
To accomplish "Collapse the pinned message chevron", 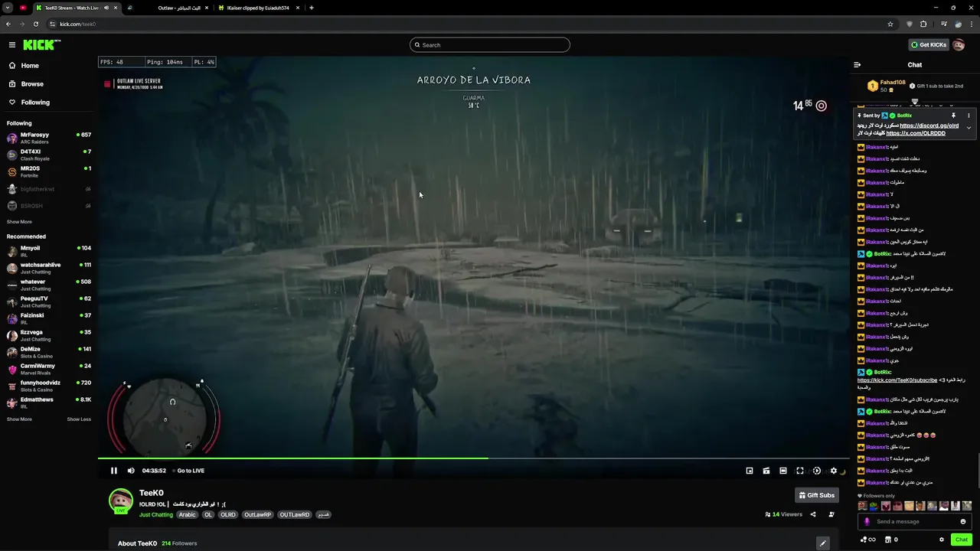I will [x=969, y=128].
